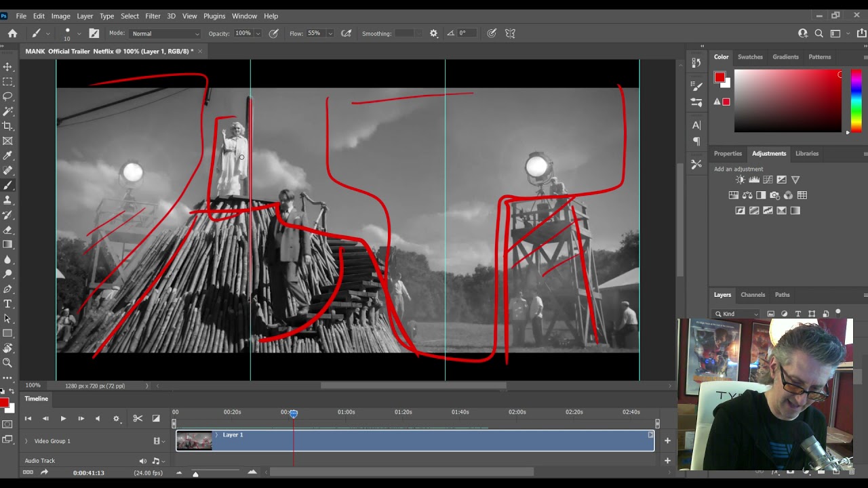Add a Gradient Map adjustment
The height and width of the screenshot is (488, 868).
(795, 211)
